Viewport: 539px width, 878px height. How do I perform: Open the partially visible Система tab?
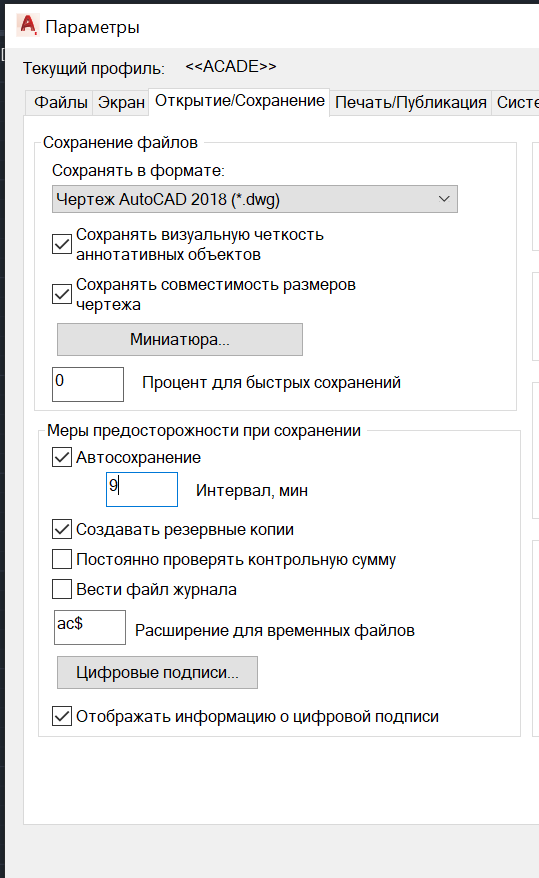[516, 102]
